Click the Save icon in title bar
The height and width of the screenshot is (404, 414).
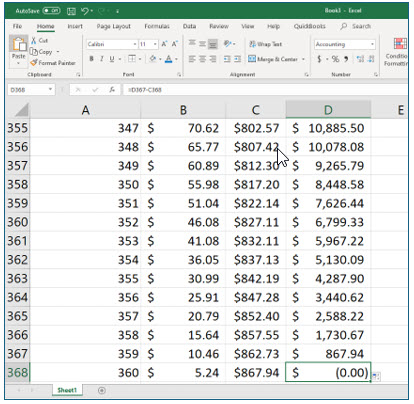coord(71,11)
